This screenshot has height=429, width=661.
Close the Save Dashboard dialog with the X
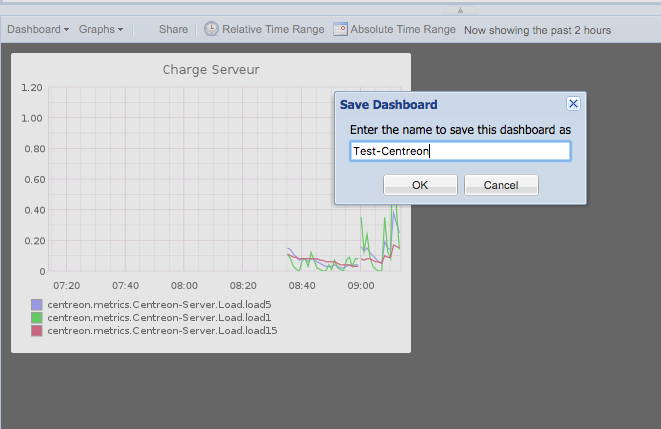573,104
